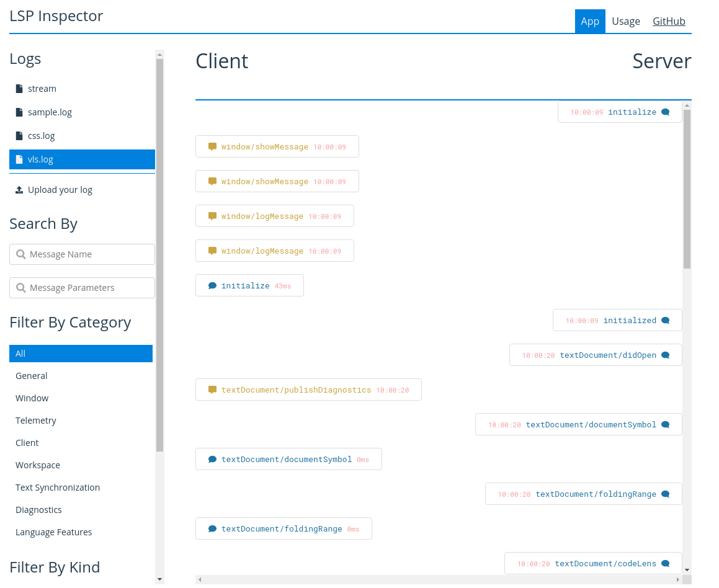Filter by General category

(81, 376)
